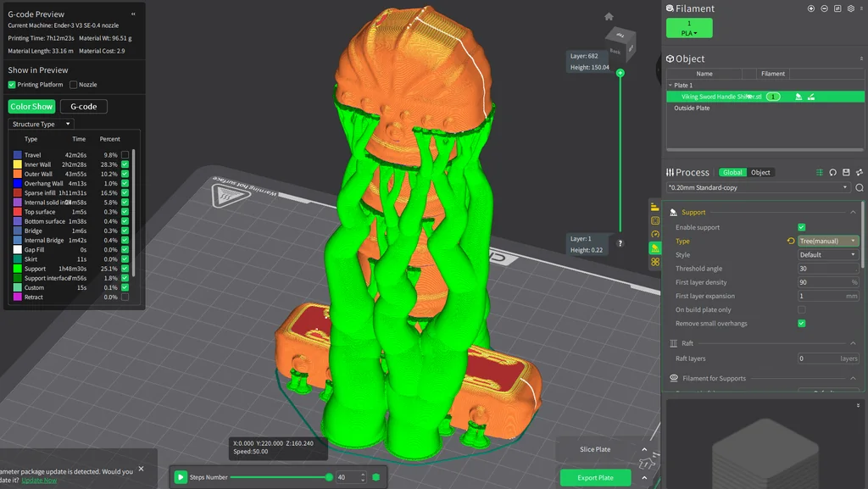Click the home view icon above cube
The image size is (868, 489).
(x=609, y=16)
